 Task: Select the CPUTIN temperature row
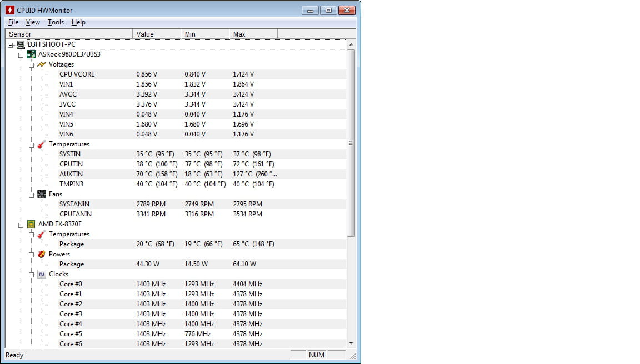click(x=202, y=164)
